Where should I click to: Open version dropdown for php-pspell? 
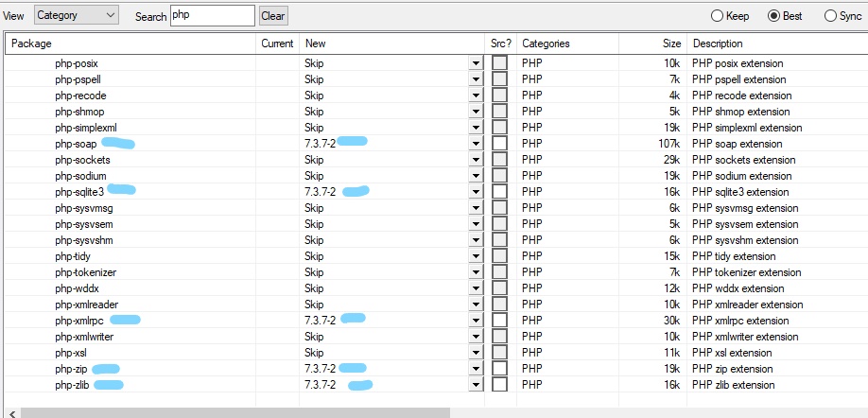[x=476, y=79]
